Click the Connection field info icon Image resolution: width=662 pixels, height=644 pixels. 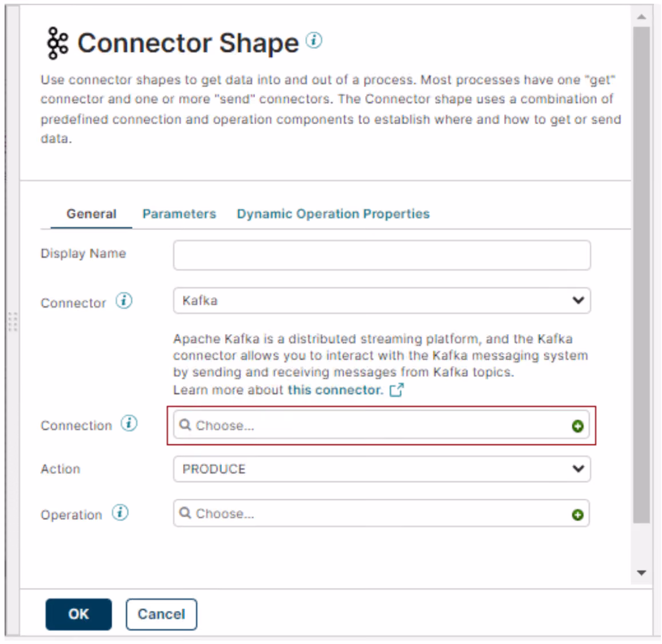point(129,423)
